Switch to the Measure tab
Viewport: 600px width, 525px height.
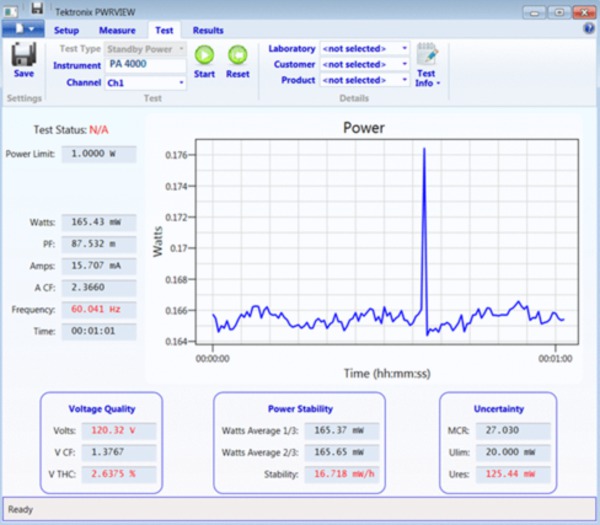(117, 30)
